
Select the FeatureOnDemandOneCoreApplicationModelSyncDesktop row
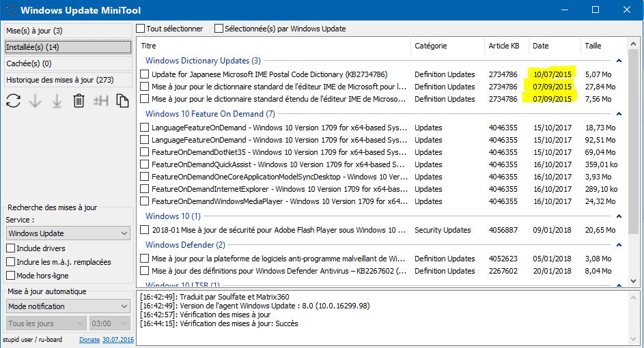[x=383, y=177]
